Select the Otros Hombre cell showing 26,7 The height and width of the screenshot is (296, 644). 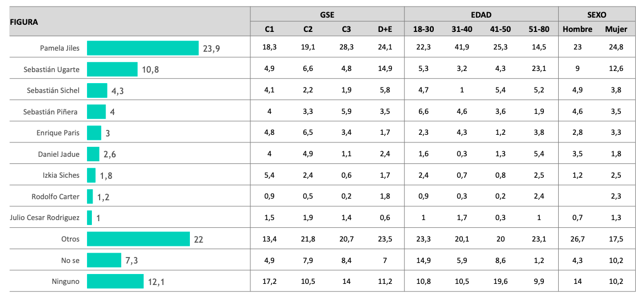(x=577, y=239)
